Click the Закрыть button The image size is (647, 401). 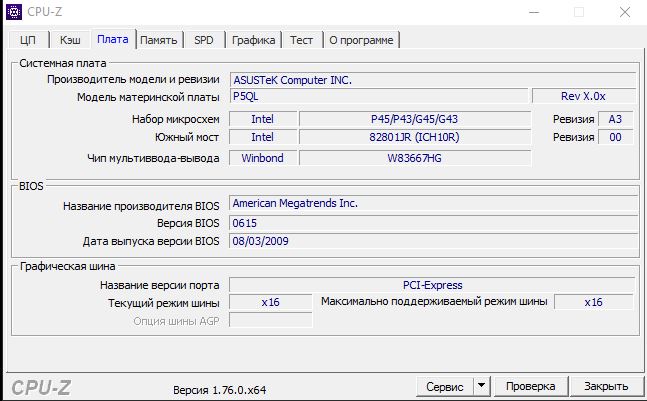click(606, 386)
